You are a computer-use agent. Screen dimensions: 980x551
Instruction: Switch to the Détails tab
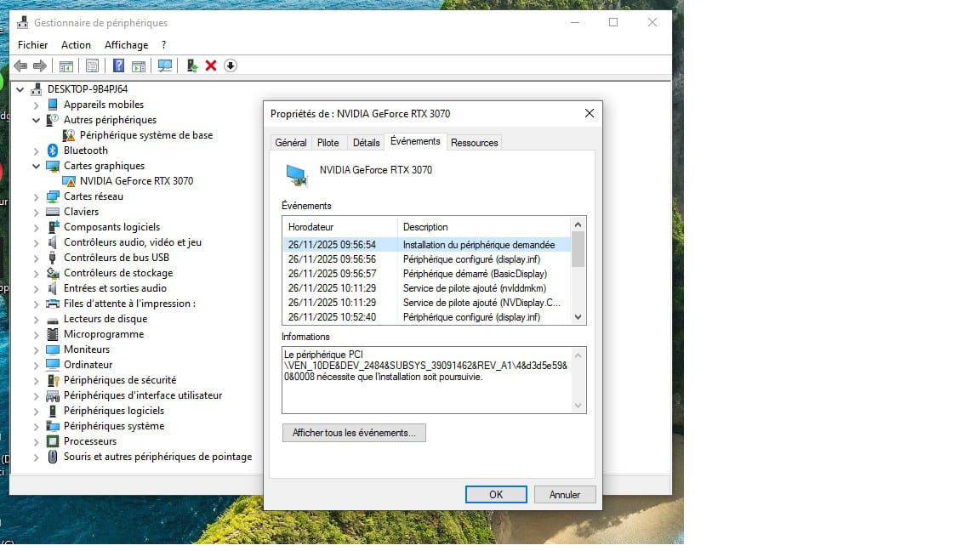click(x=367, y=143)
